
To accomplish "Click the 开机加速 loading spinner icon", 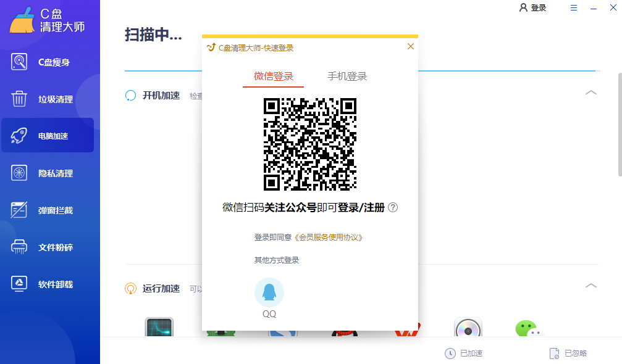I will 130,96.
